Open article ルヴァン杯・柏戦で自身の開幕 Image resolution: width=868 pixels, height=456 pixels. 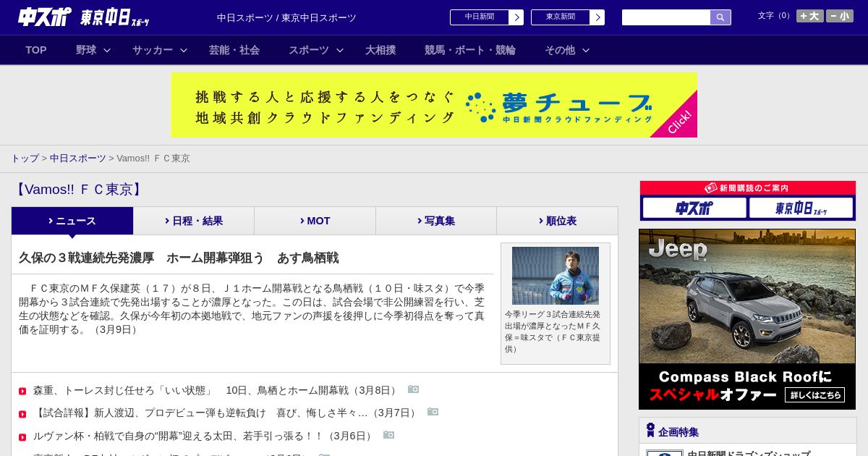[204, 436]
